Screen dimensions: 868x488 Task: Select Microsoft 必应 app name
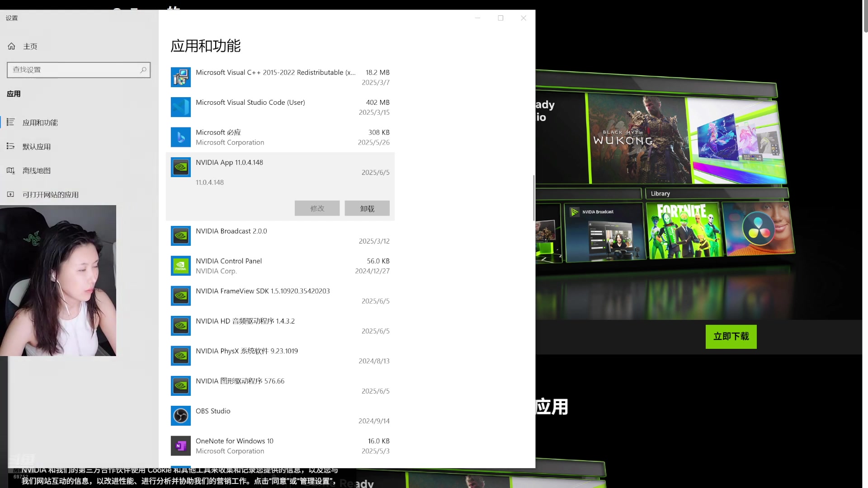pyautogui.click(x=218, y=132)
